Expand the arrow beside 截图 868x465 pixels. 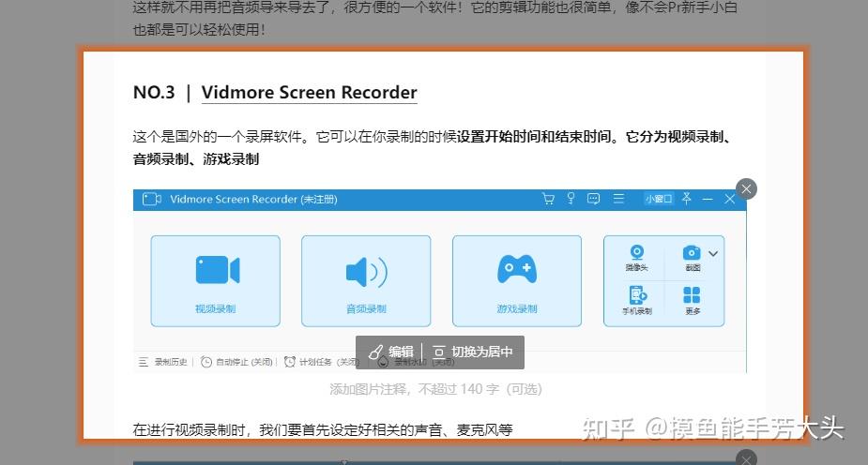(713, 253)
